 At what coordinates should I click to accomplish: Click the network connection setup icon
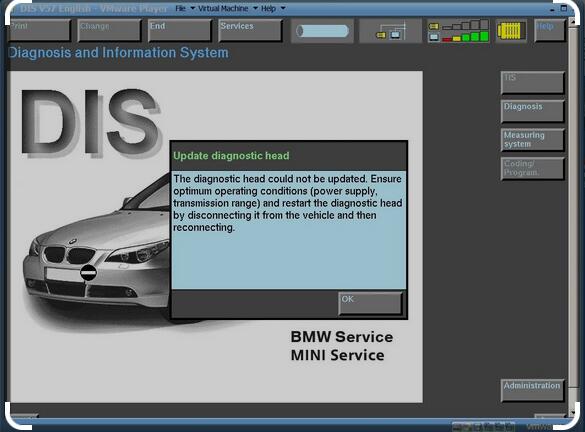click(x=390, y=31)
